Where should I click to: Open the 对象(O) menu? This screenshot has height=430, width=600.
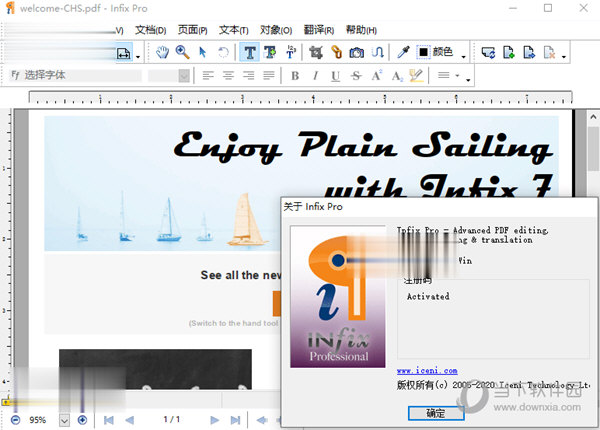coord(276,30)
